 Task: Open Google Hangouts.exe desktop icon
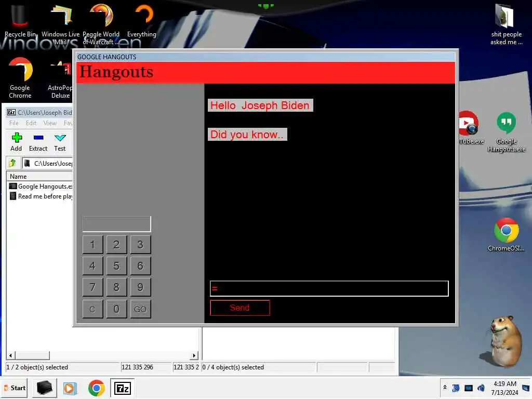click(x=506, y=131)
